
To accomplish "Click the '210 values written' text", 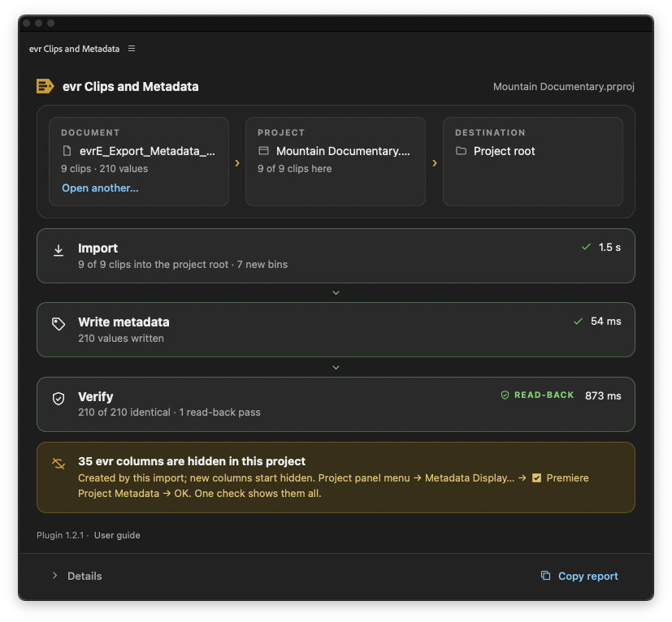I will 121,339.
